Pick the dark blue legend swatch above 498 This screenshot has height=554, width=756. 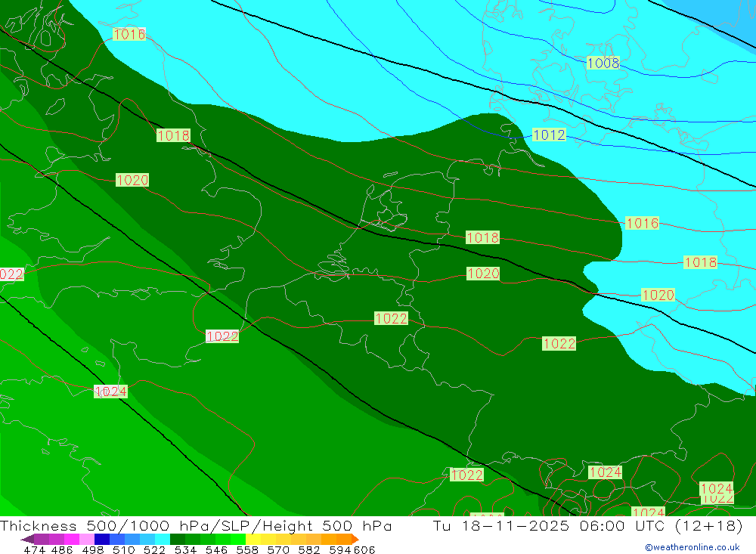[x=101, y=539]
